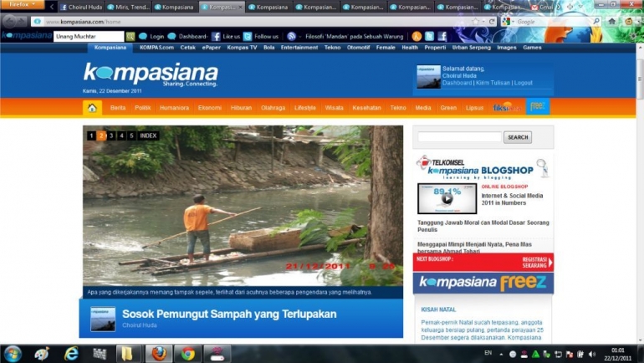Click the site search text field
Viewport: 644px width, 363px height.
460,136
